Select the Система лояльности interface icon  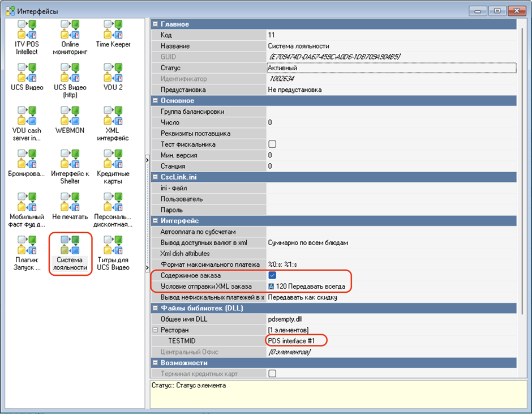(70, 246)
